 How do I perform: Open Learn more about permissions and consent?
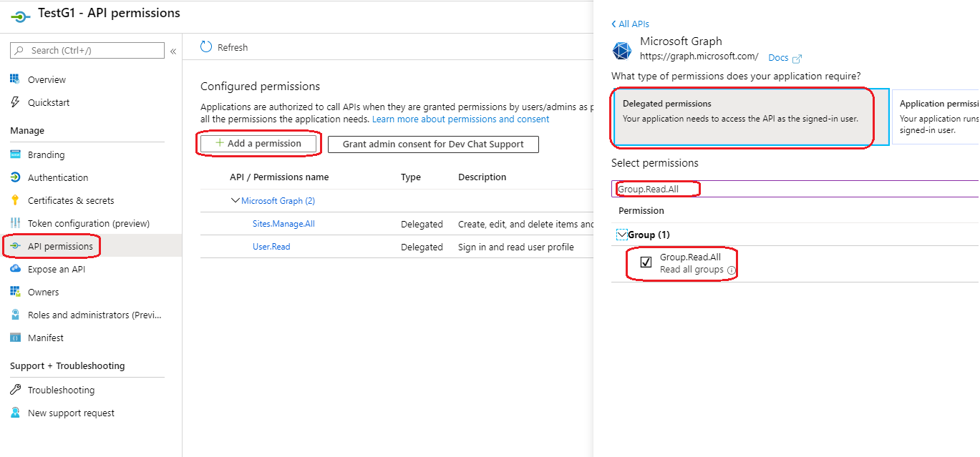(x=461, y=119)
